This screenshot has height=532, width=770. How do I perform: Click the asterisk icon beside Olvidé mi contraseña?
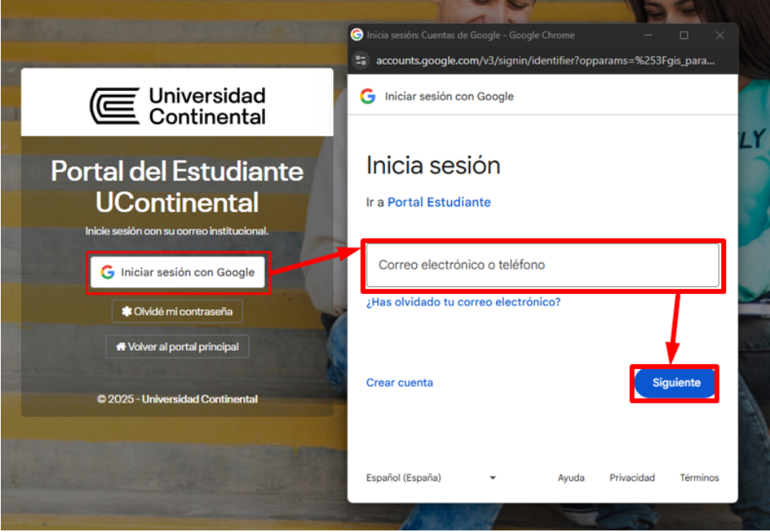click(x=126, y=312)
